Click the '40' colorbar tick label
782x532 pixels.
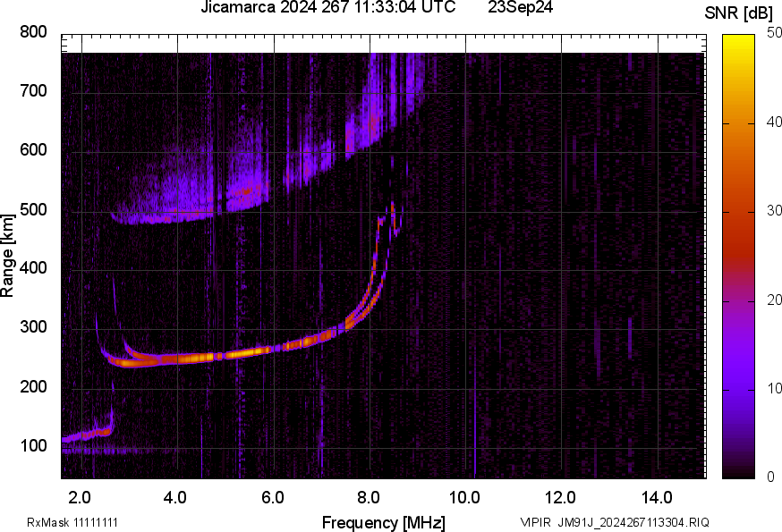774,122
